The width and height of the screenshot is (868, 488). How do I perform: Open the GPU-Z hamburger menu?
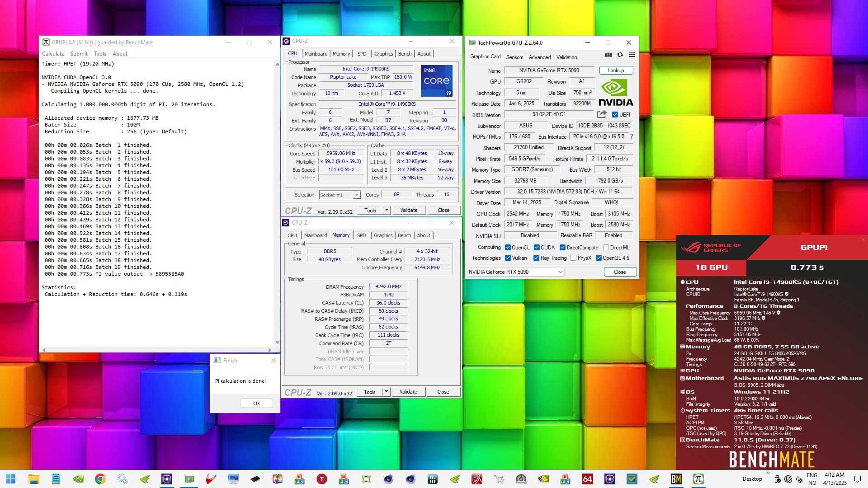click(x=632, y=55)
